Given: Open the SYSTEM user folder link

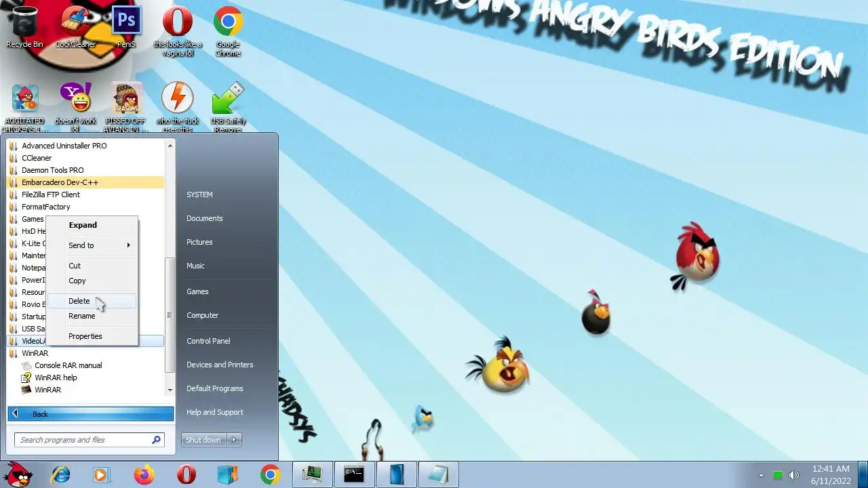Looking at the screenshot, I should [x=199, y=195].
